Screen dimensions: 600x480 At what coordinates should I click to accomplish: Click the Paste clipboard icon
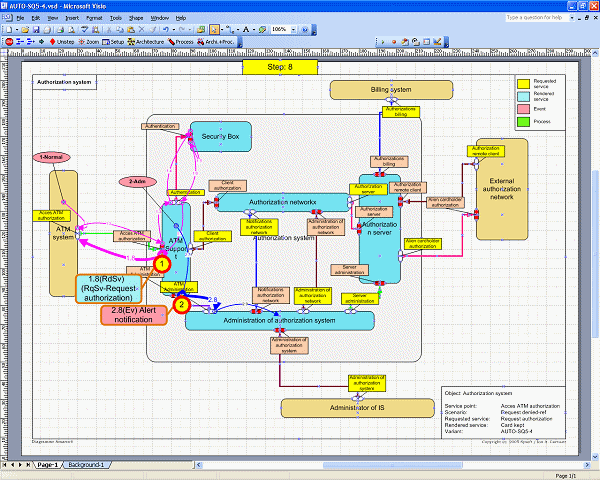point(131,30)
